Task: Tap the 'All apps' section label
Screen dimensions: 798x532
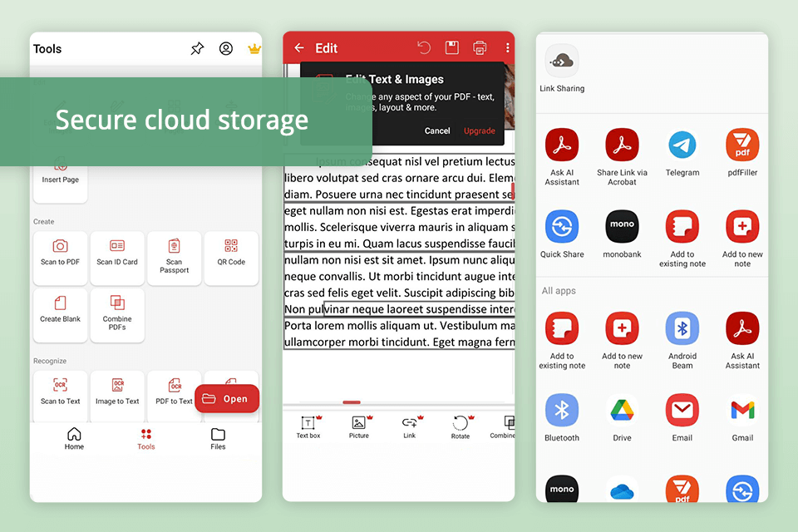Action: [x=559, y=291]
